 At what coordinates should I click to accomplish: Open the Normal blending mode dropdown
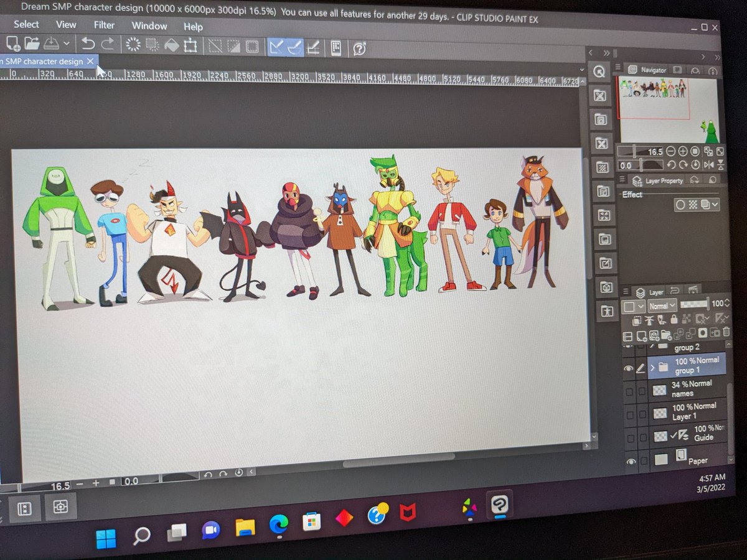(x=662, y=306)
